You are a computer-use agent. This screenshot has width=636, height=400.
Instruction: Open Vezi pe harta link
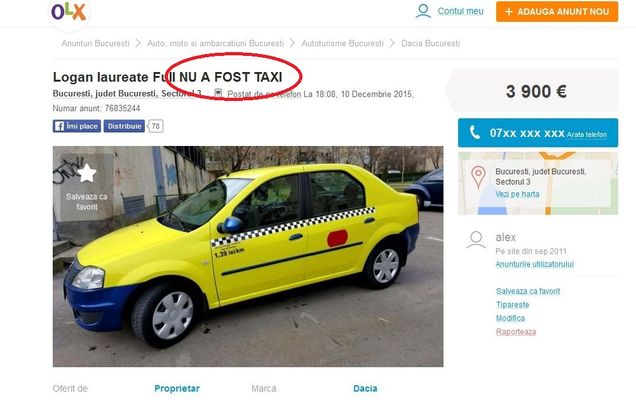click(x=517, y=194)
